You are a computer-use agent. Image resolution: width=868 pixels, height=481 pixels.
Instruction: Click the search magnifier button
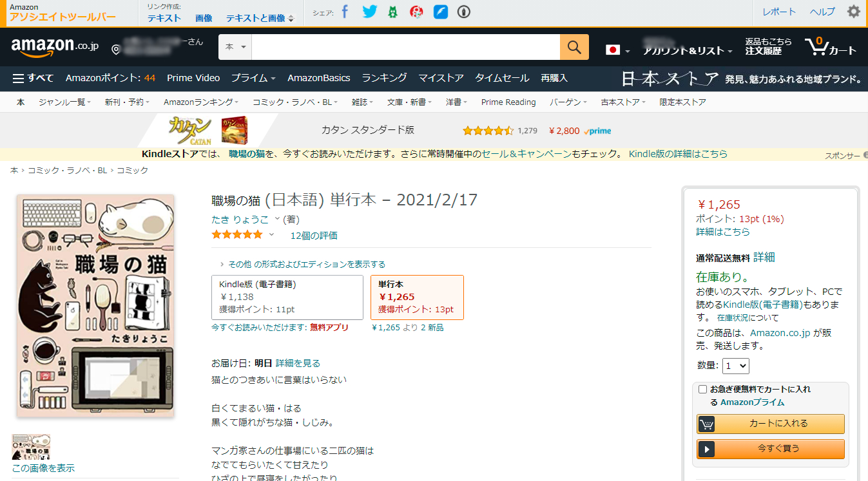click(574, 47)
